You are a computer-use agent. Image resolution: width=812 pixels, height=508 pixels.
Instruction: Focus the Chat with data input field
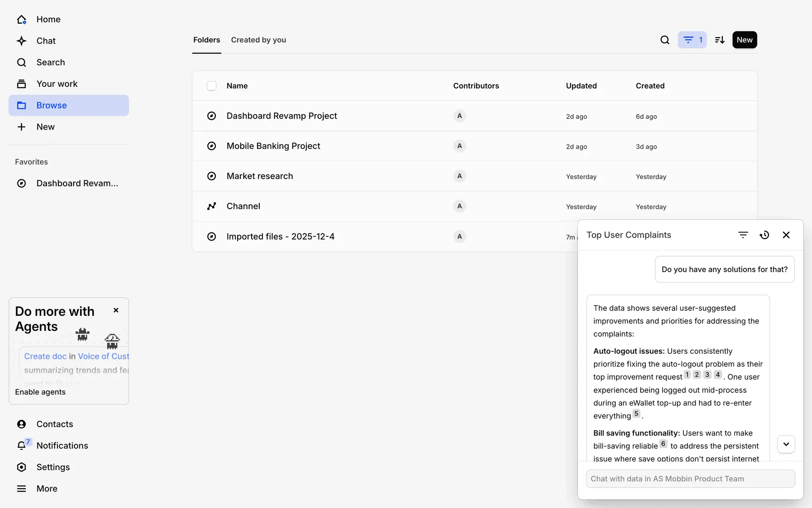tap(690, 479)
